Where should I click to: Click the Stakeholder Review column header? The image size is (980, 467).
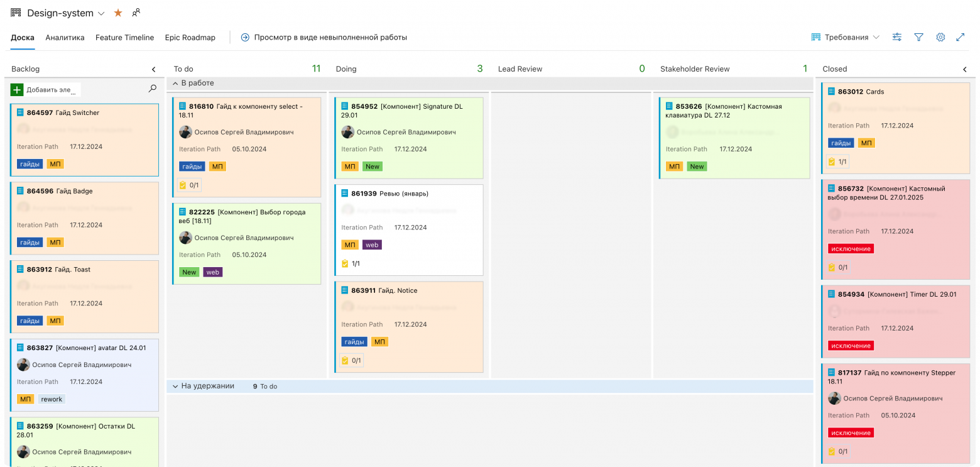tap(695, 69)
